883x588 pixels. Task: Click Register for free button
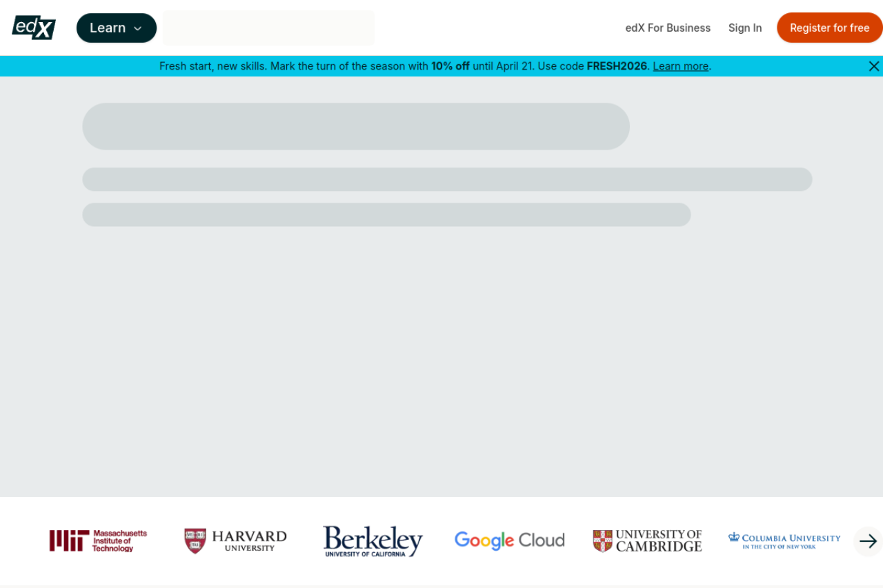tap(830, 28)
